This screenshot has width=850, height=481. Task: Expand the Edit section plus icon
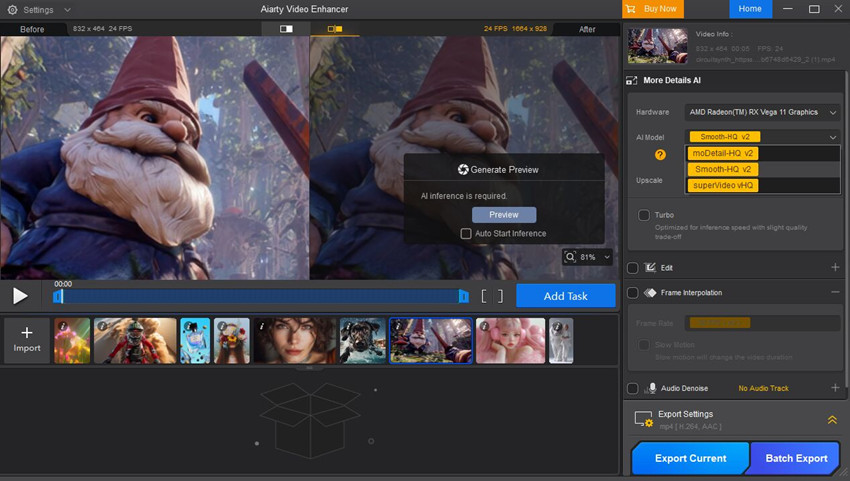835,267
